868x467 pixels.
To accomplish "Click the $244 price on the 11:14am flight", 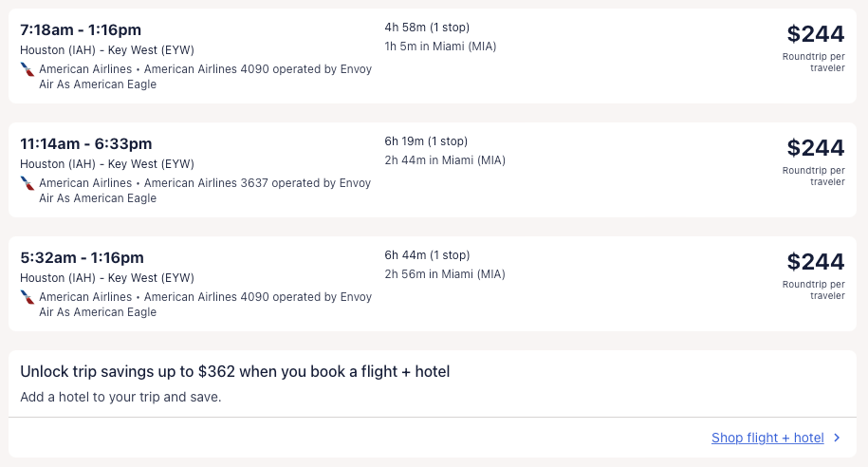I will pyautogui.click(x=815, y=148).
